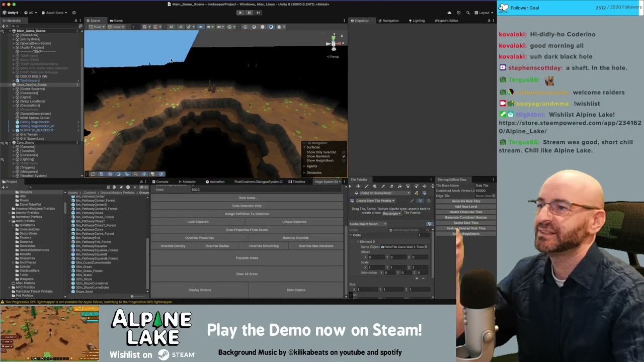The height and width of the screenshot is (362, 644).
Task: Switch to the Timeline tab
Action: (297, 182)
